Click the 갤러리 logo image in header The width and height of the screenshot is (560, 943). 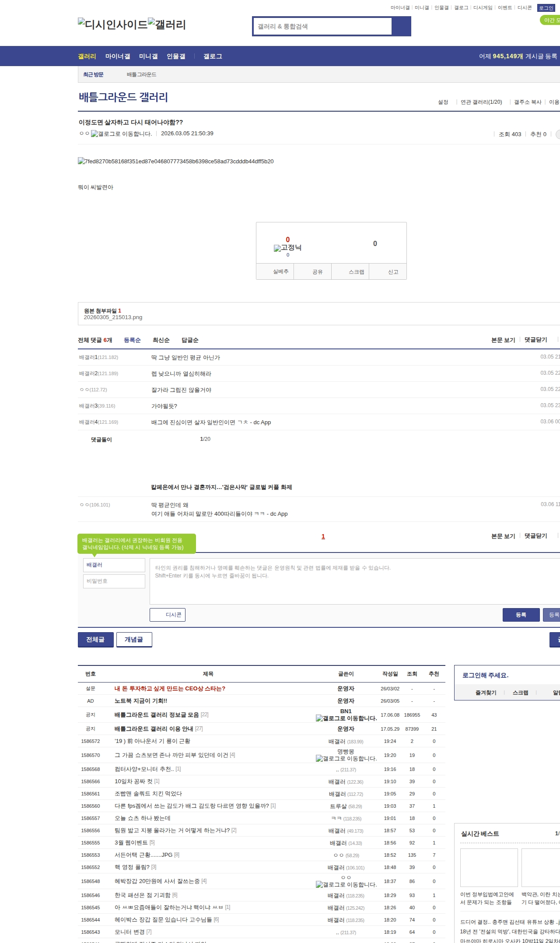(167, 24)
